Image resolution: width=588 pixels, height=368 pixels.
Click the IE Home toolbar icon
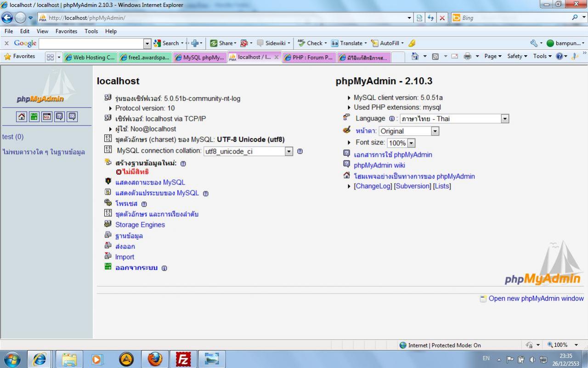click(x=415, y=56)
